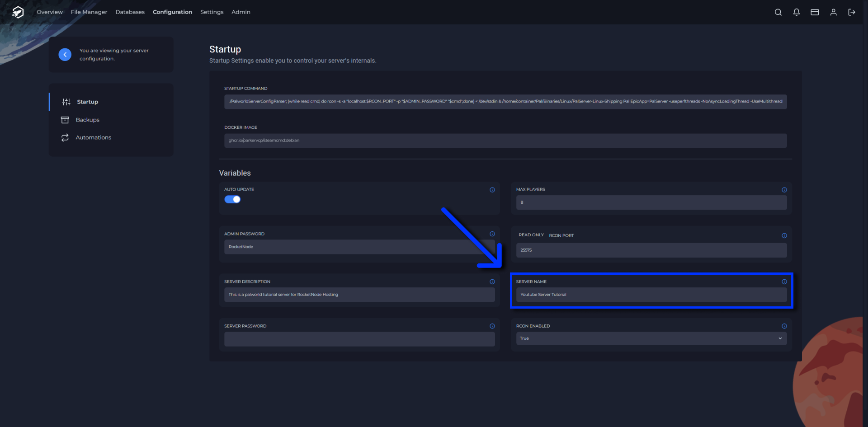This screenshot has width=868, height=427.
Task: Open the Admin menu item
Action: [x=241, y=12]
